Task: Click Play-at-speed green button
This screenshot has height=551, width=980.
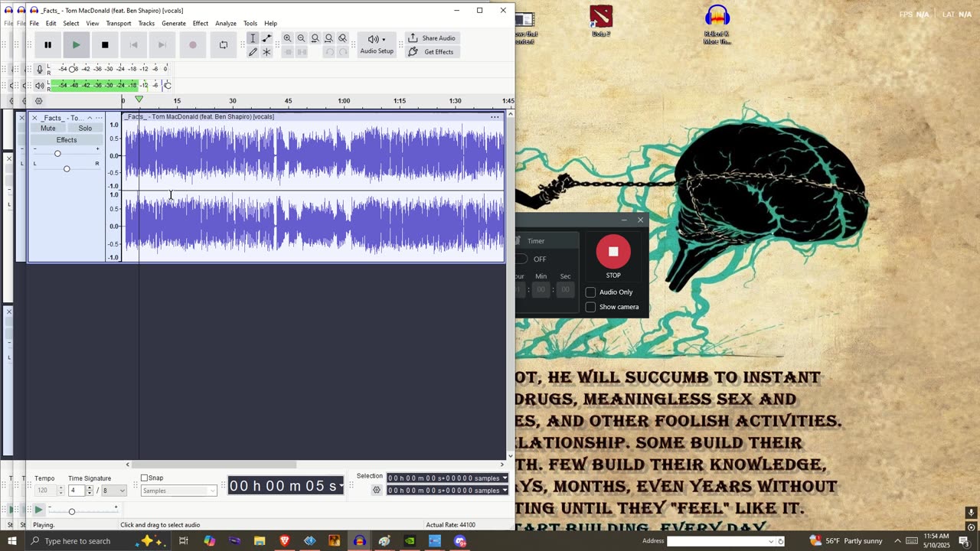Action: 38,510
